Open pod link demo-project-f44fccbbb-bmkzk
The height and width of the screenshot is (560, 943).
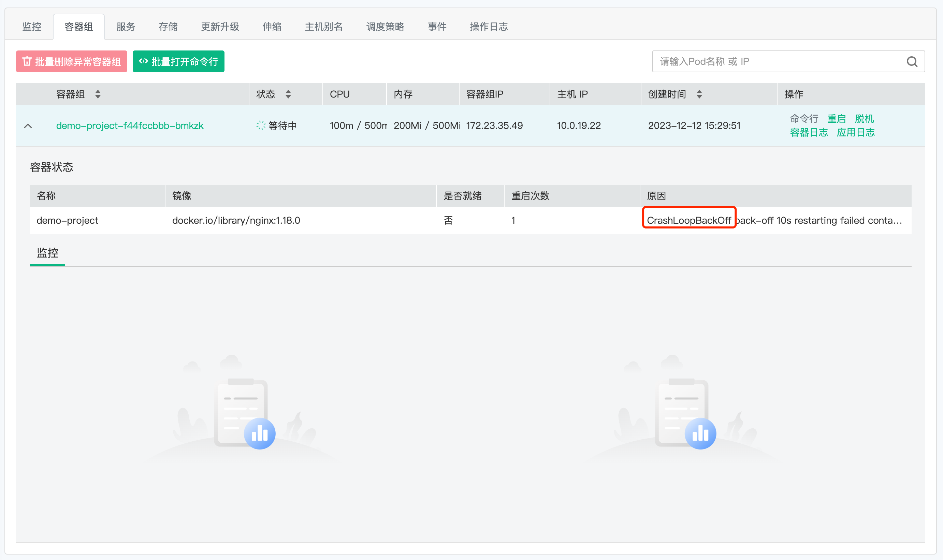click(x=130, y=126)
